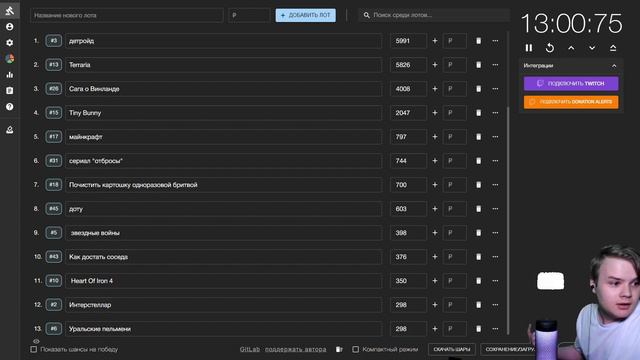The width and height of the screenshot is (640, 360).
Task: Click the СКАЧАТЬ ШАРЫ button
Action: coord(452,349)
